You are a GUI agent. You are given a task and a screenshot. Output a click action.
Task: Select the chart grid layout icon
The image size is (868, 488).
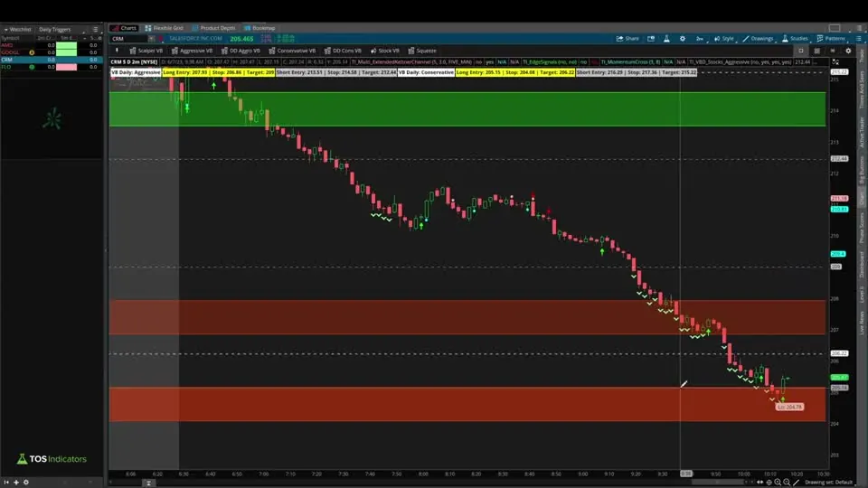[817, 51]
